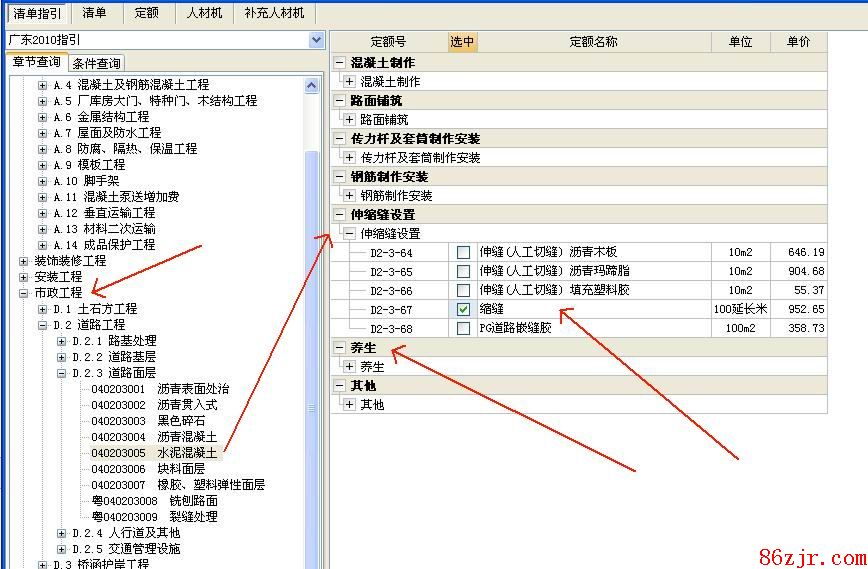Click the 单价 column header
This screenshot has height=569, width=868.
798,42
